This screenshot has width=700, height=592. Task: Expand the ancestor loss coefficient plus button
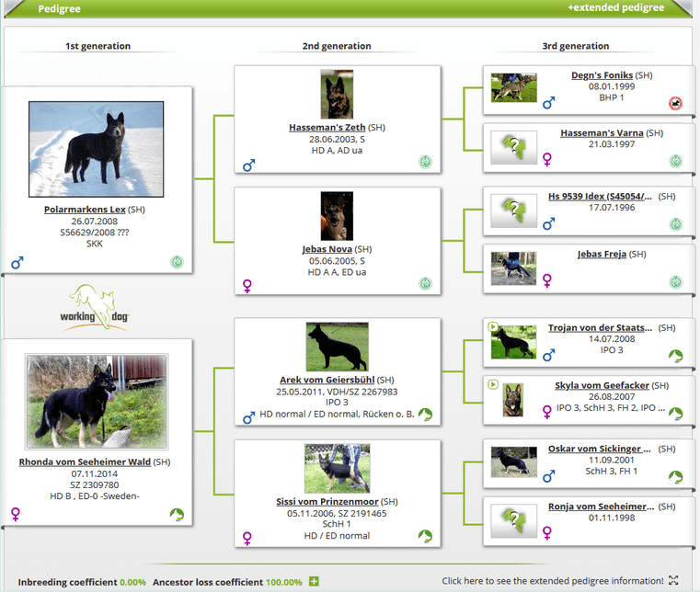(x=315, y=581)
